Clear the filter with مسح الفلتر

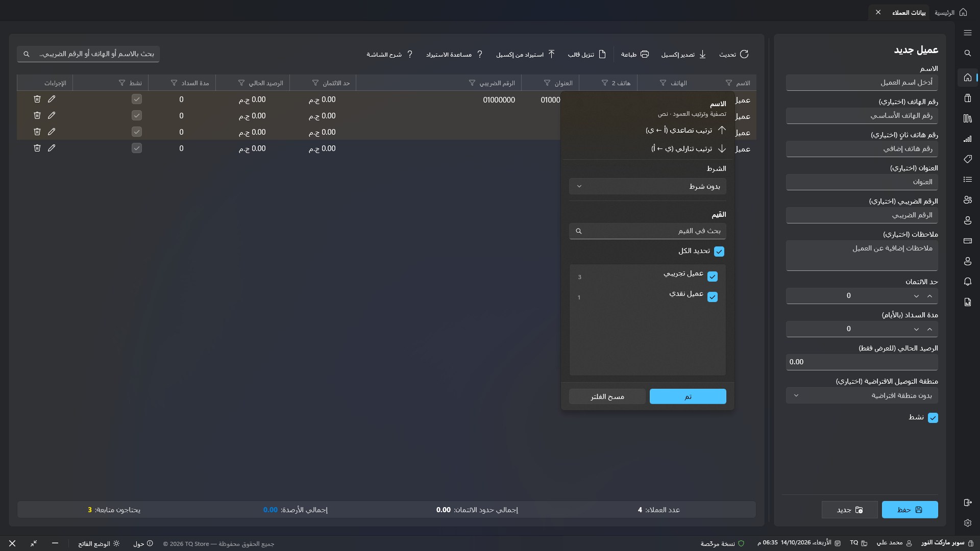click(607, 396)
